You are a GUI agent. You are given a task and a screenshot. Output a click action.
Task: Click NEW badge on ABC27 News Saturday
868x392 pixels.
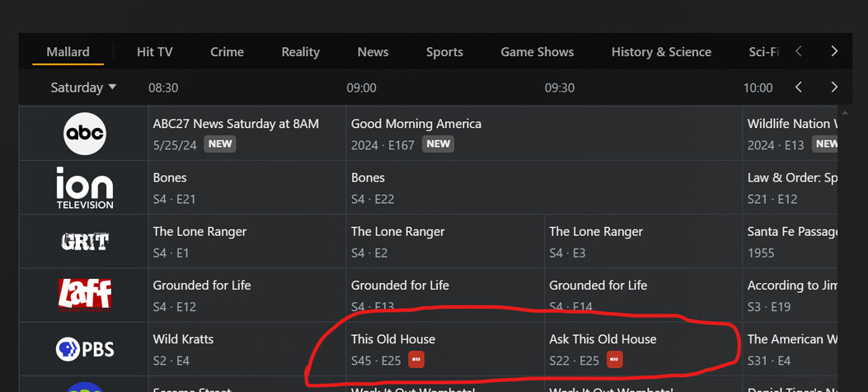coord(220,144)
